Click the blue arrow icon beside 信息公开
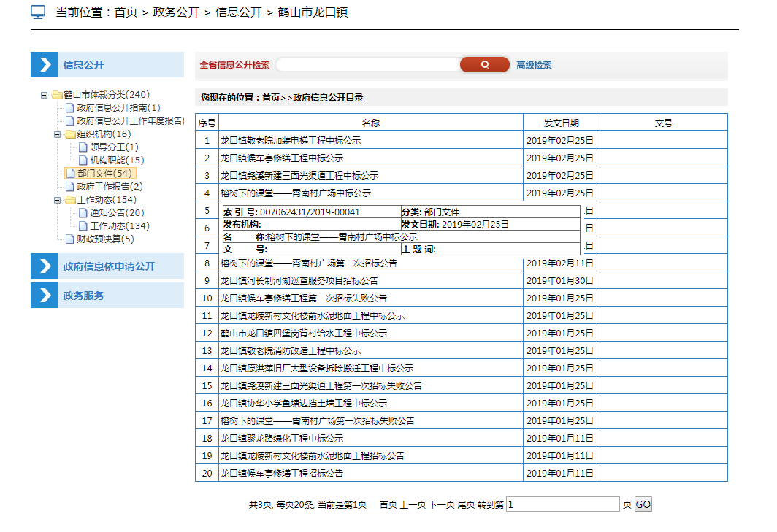777x532 pixels. tap(45, 65)
